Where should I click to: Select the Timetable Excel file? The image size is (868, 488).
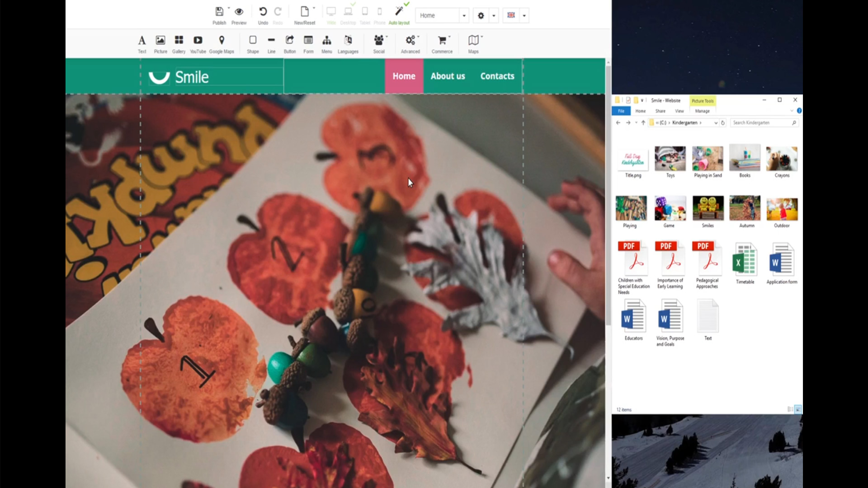[x=745, y=264]
